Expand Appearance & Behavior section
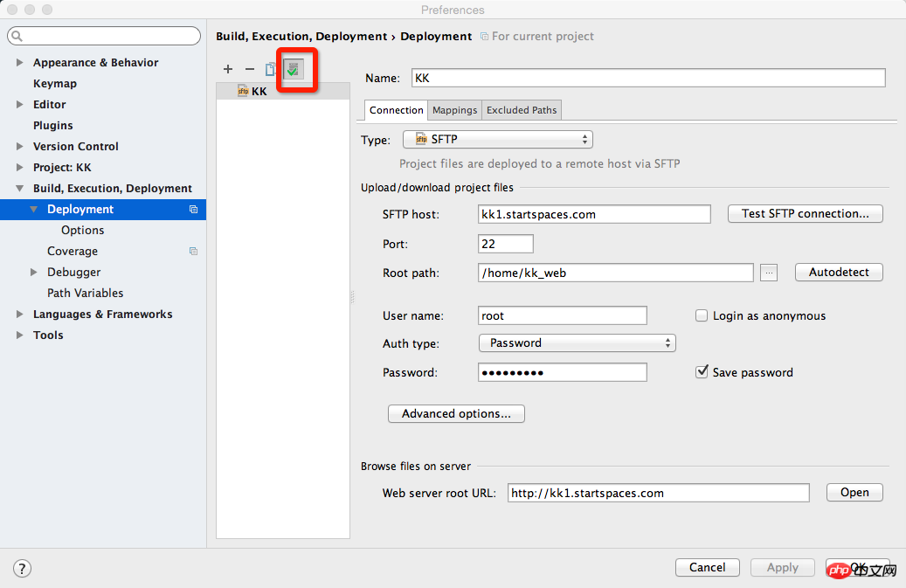The width and height of the screenshot is (906, 588). (x=19, y=62)
